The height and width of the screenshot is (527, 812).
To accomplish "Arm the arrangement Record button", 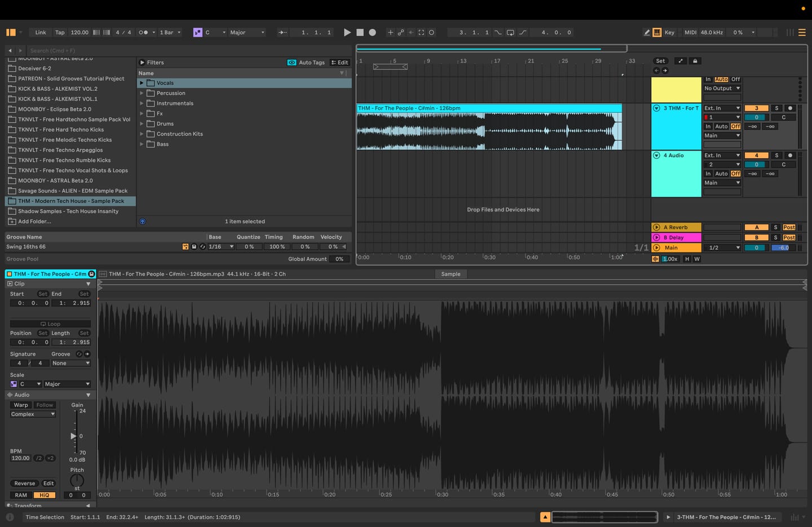I will pyautogui.click(x=372, y=32).
